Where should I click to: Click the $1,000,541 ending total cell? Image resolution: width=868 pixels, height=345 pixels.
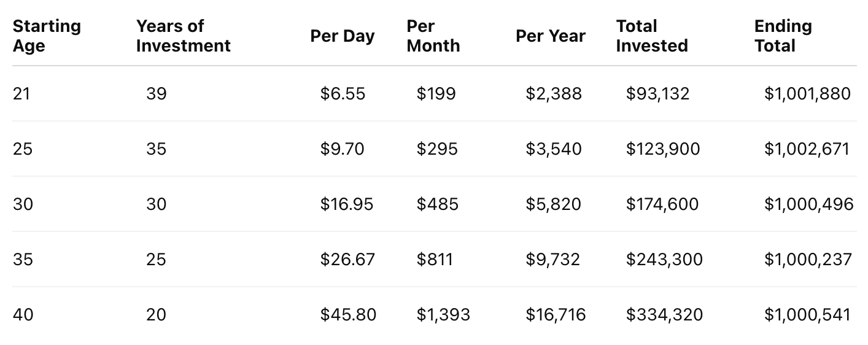click(807, 314)
